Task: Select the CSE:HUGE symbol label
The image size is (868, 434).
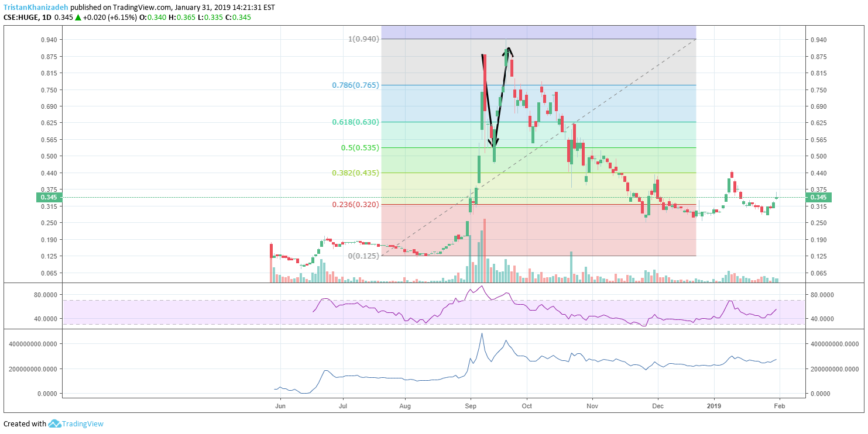Action: 21,18
